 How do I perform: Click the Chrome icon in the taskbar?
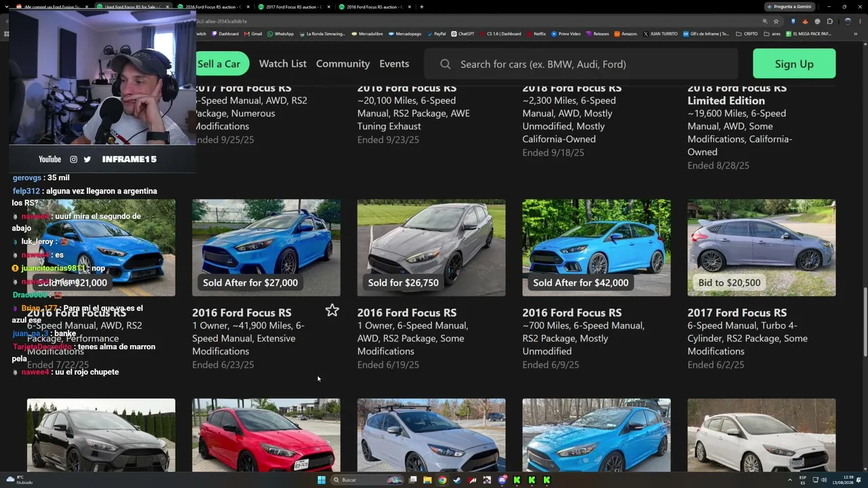point(442,480)
